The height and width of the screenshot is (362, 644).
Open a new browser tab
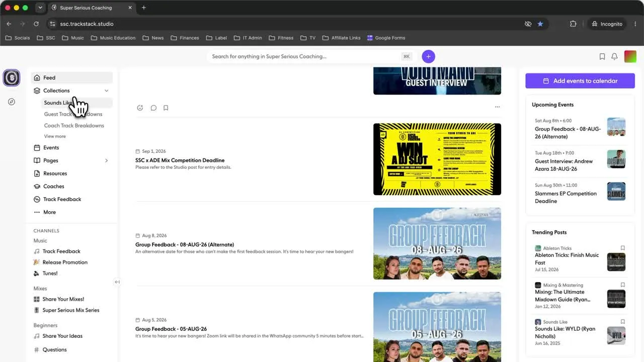(143, 8)
